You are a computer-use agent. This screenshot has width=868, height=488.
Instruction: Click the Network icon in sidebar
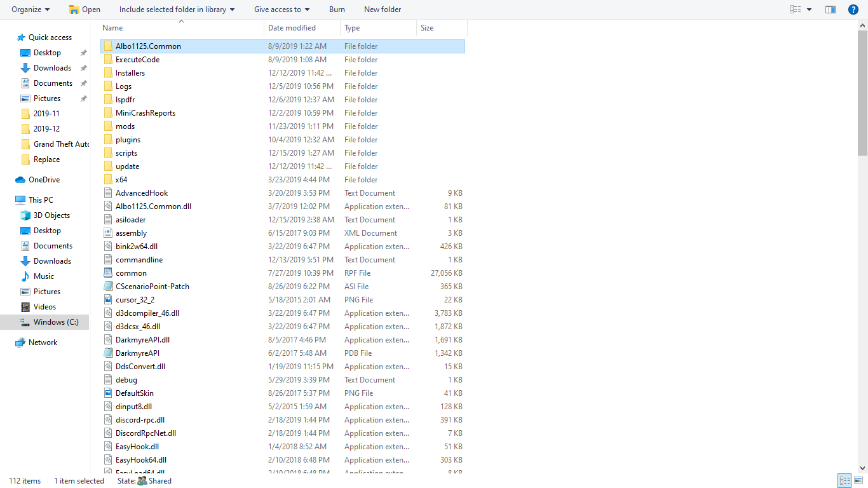(x=20, y=342)
